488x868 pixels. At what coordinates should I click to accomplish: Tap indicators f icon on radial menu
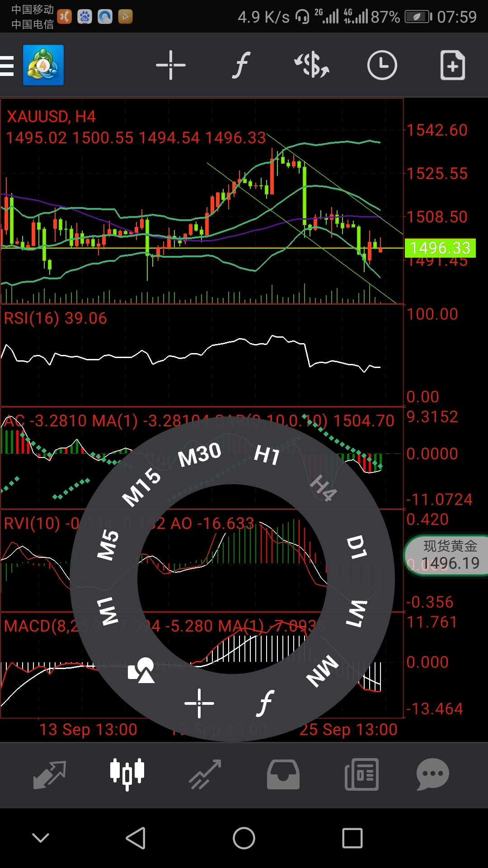[x=266, y=703]
